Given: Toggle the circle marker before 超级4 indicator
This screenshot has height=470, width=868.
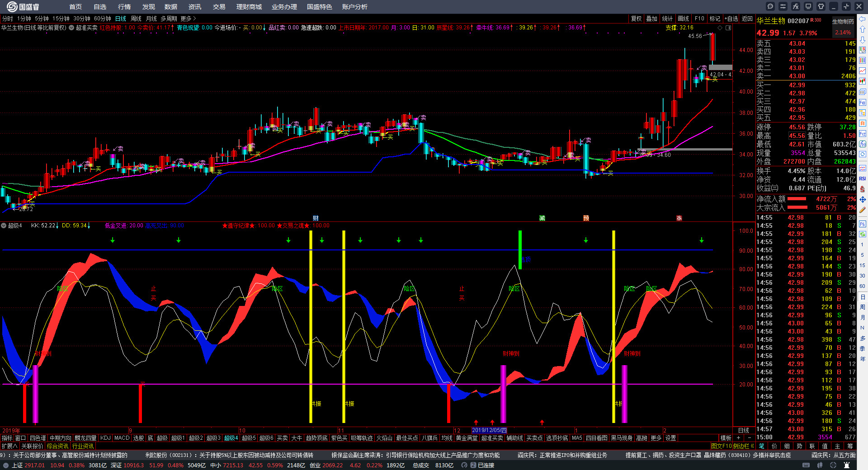Looking at the screenshot, I should [4, 226].
